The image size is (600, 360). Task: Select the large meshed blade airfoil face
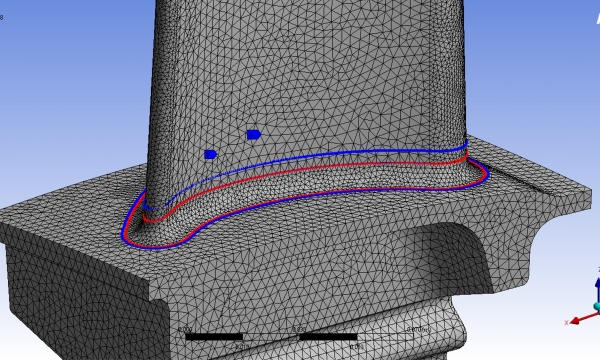(306, 77)
